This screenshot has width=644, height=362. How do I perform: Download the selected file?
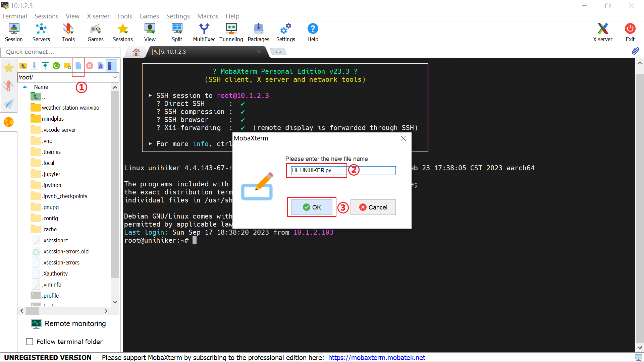(34, 66)
